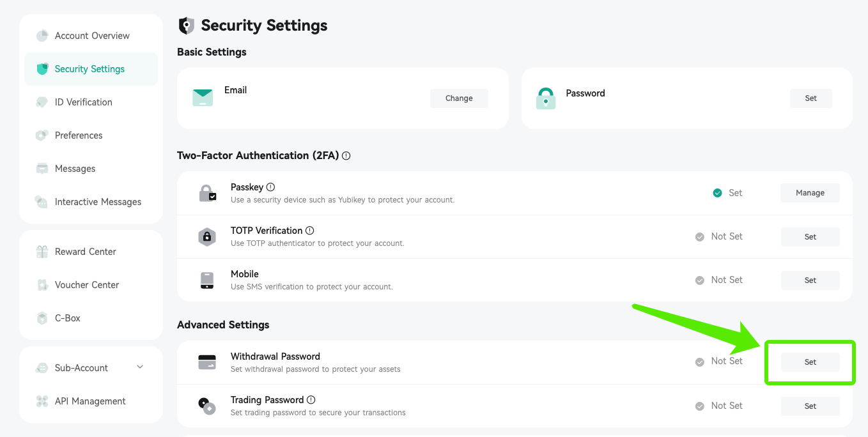Click the green Set status checkmark beside Passkey
This screenshot has width=868, height=437.
click(717, 192)
